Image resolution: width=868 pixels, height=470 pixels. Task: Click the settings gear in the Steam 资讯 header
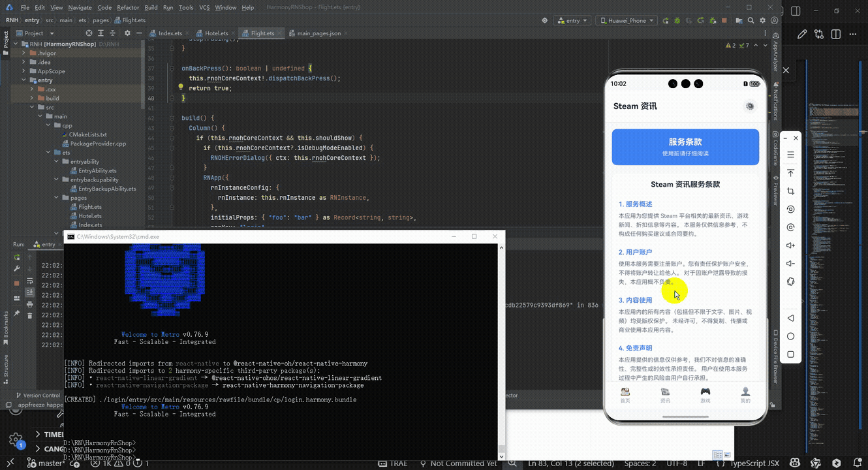pyautogui.click(x=750, y=106)
